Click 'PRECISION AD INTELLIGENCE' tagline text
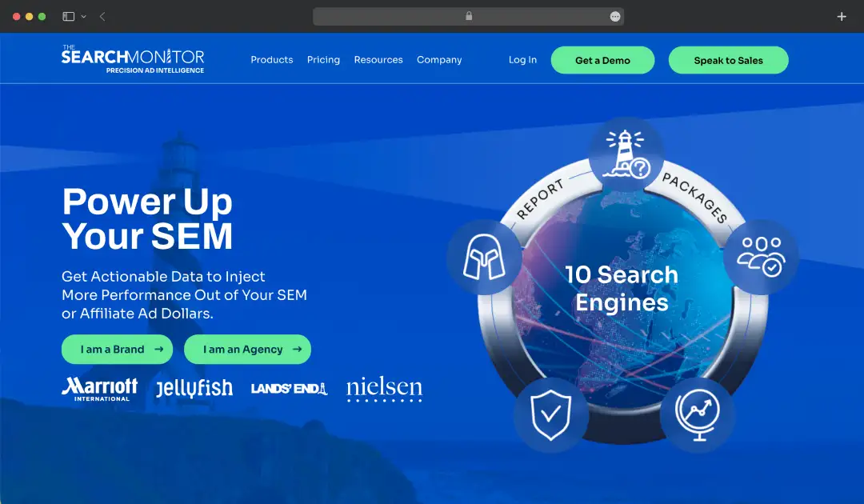 [155, 70]
